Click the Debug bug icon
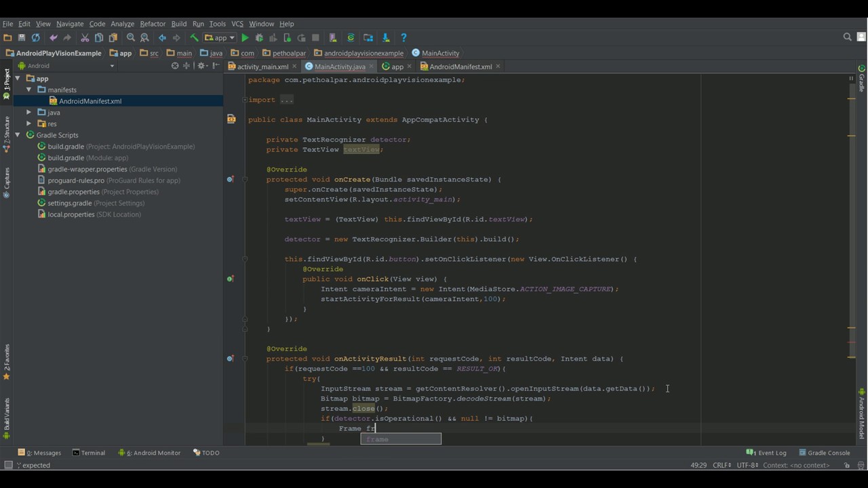 (259, 38)
